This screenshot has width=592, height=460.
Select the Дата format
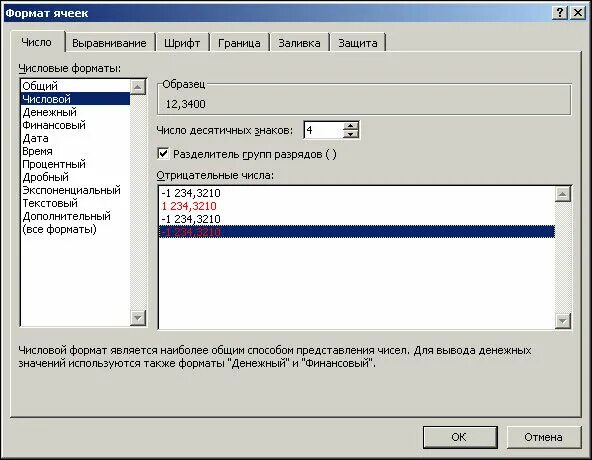pos(76,138)
